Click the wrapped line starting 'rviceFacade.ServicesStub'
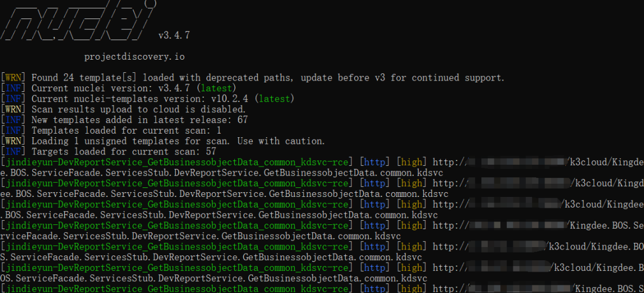This screenshot has width=644, height=293. pos(201,237)
